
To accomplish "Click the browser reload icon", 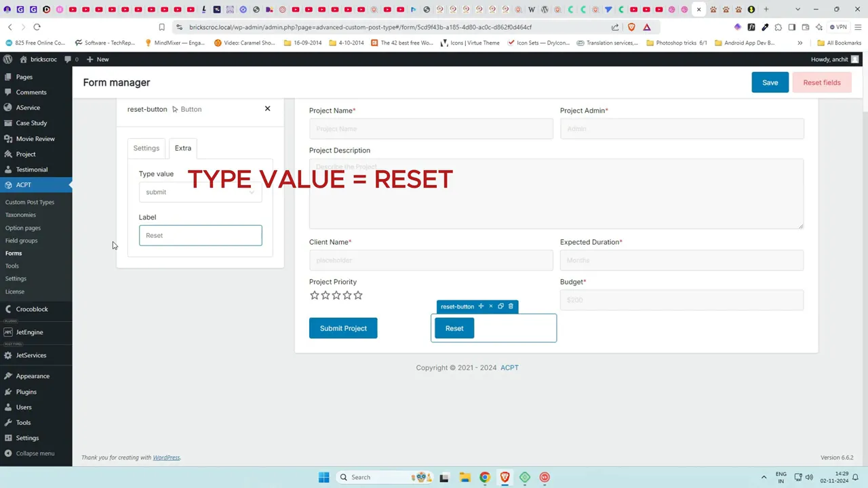I will click(37, 27).
